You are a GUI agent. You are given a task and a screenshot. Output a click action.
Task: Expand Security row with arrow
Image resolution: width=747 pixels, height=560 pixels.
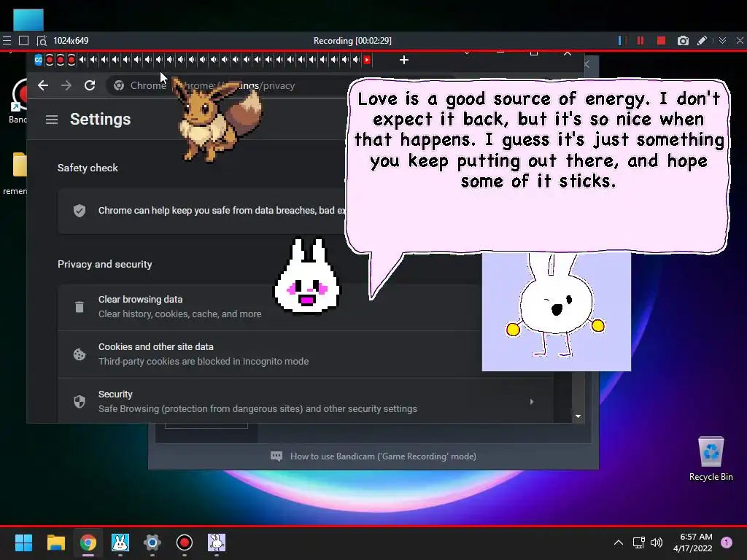pyautogui.click(x=532, y=402)
